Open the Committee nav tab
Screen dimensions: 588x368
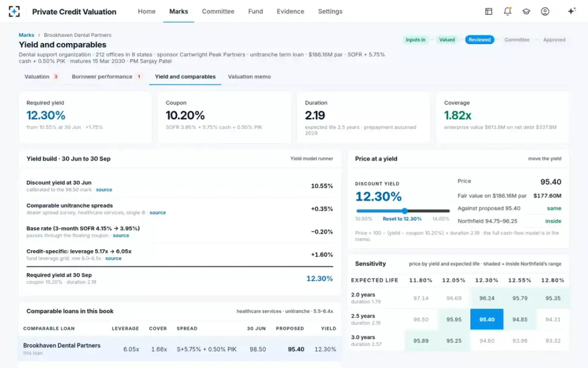pos(218,11)
